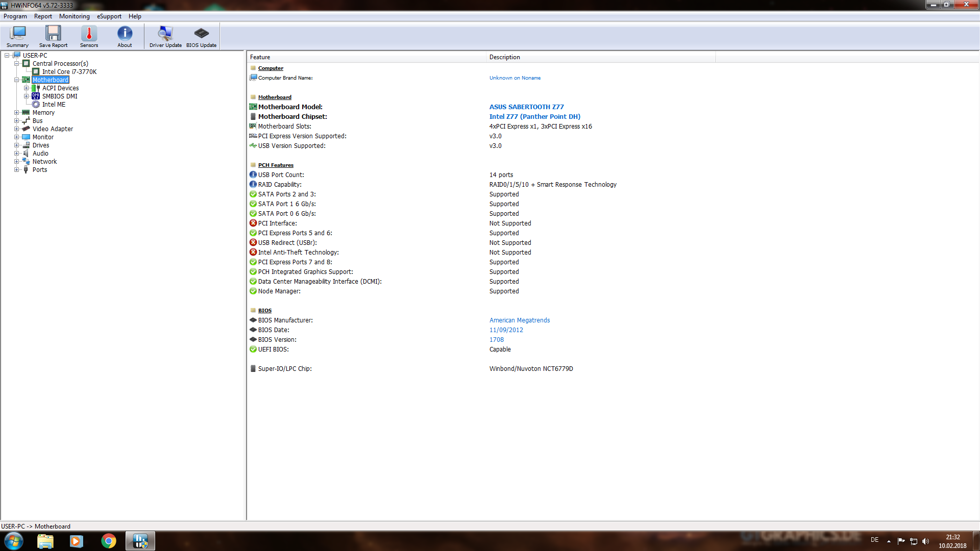Launch the Driver Update tool
This screenshot has height=551, width=980.
click(x=165, y=36)
